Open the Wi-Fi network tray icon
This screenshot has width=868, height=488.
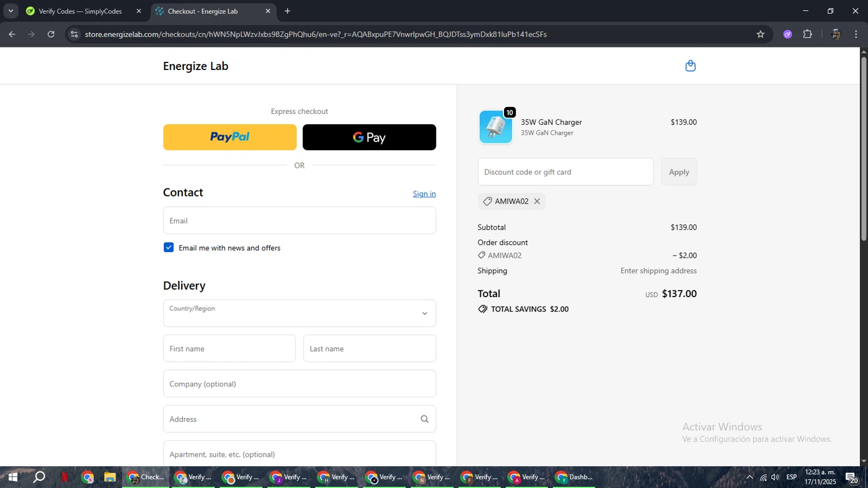763,477
